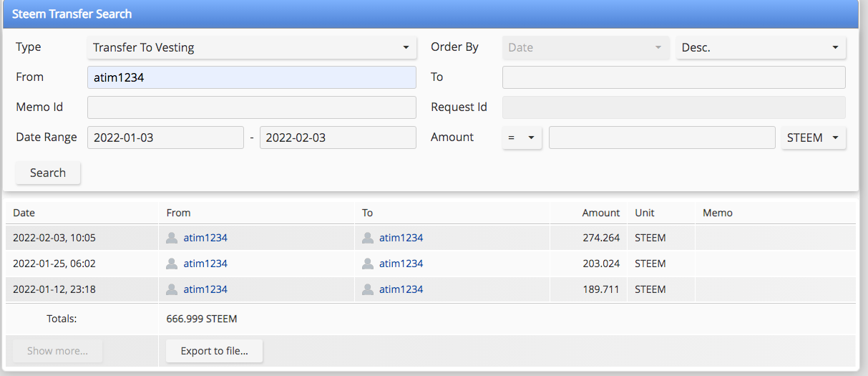This screenshot has height=376, width=868.
Task: Open To link atim1234 in 2022-01-12 row
Action: tap(401, 289)
